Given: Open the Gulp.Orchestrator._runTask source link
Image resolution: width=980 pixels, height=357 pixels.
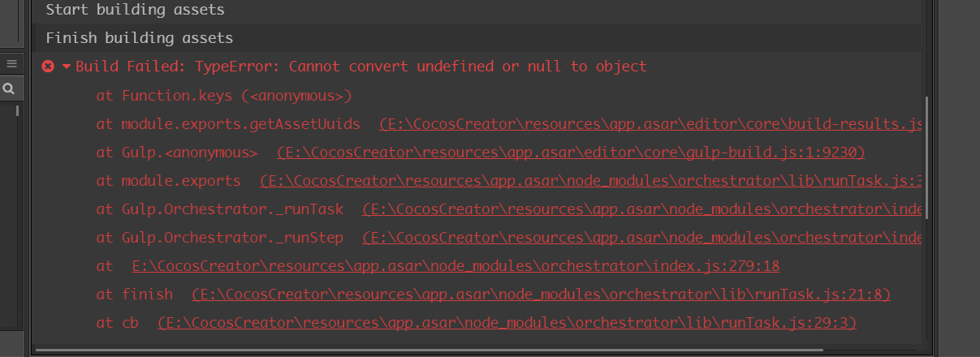Looking at the screenshot, I should 641,209.
